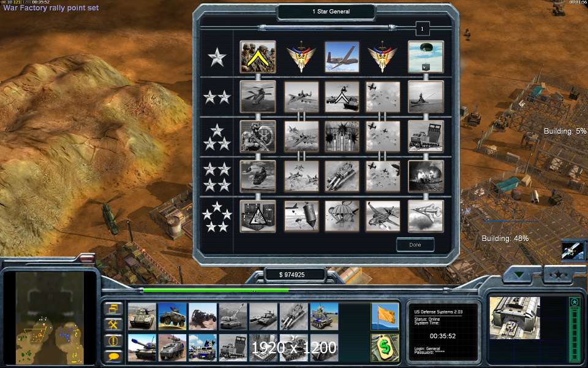Viewport: 588px width, 368px height.
Task: Click the US Defense Systems 2.03 text
Action: [x=439, y=312]
